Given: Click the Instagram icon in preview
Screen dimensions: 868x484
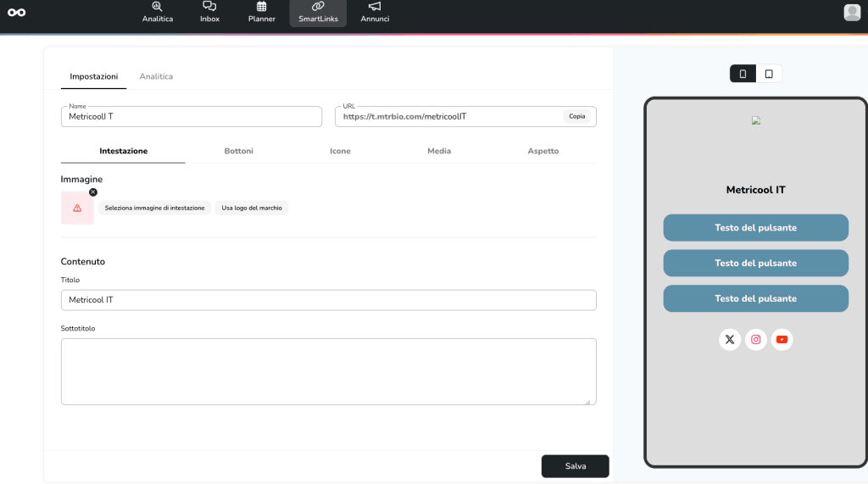Looking at the screenshot, I should click(756, 340).
